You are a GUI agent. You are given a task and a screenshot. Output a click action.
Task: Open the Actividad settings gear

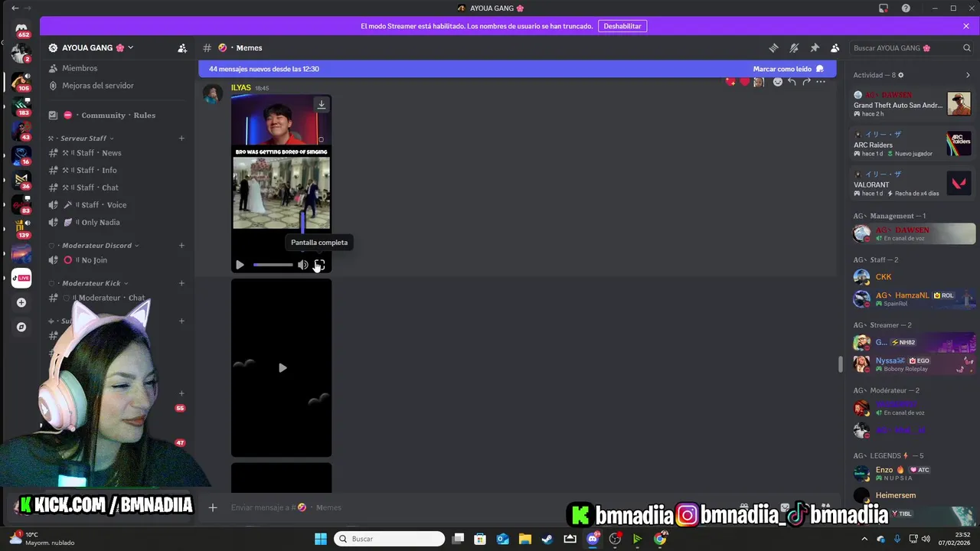(901, 75)
